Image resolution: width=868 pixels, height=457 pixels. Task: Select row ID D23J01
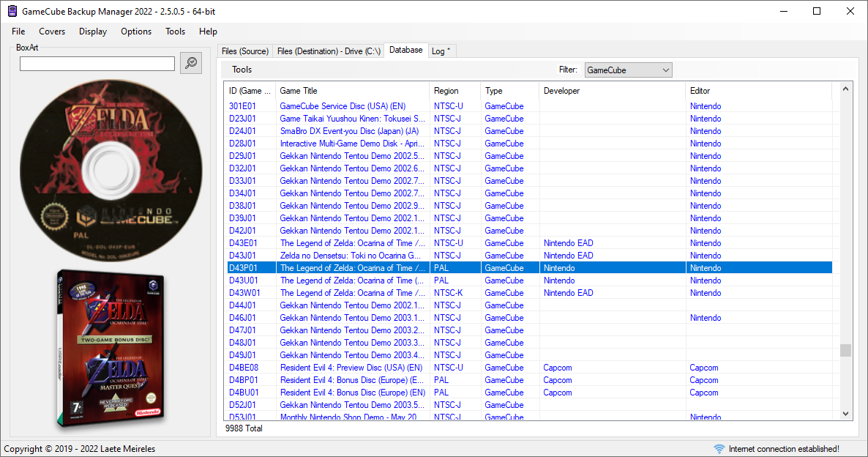(242, 119)
